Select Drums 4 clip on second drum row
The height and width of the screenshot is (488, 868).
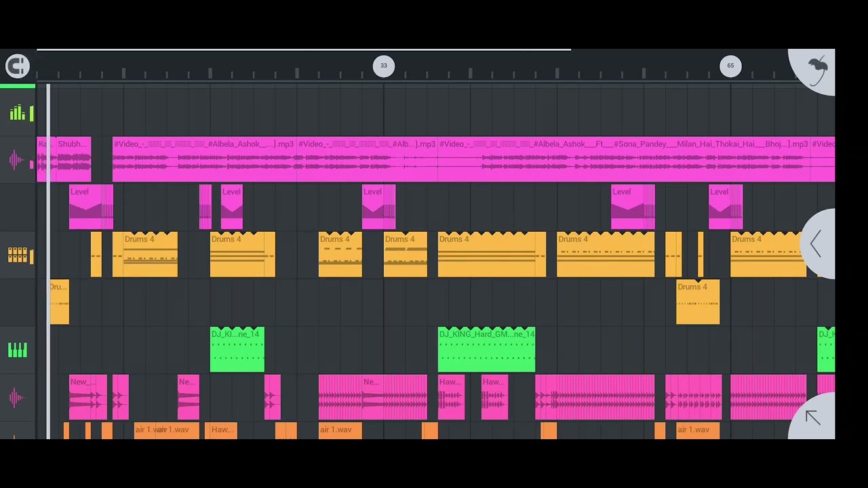coord(698,302)
